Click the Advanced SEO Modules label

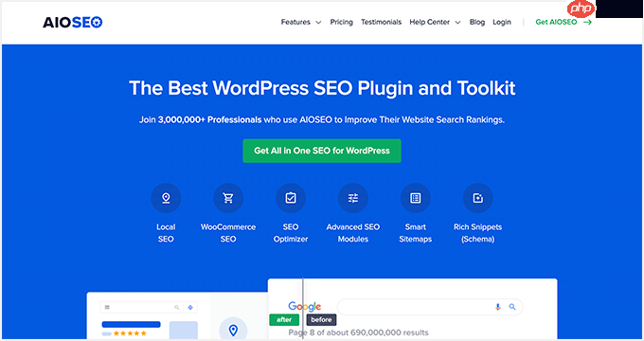point(353,233)
